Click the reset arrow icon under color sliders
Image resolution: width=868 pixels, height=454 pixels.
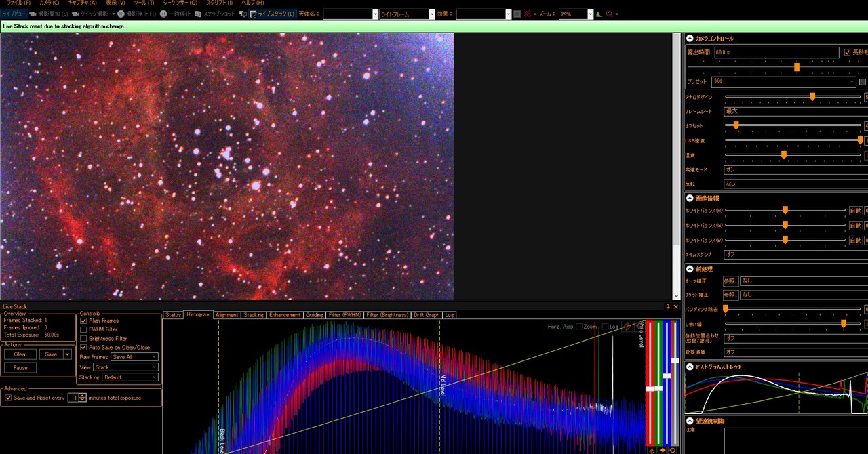[672, 450]
